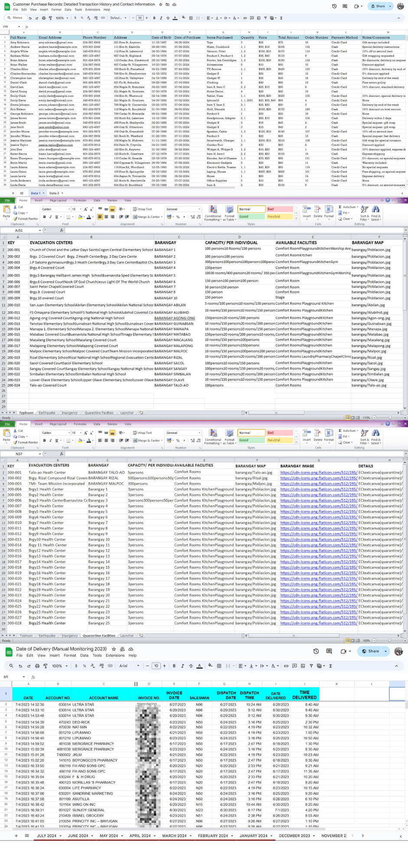Click undo in Customer Purchase Records toolbar
Screen dimensions: 408x868
(x=30, y=18)
